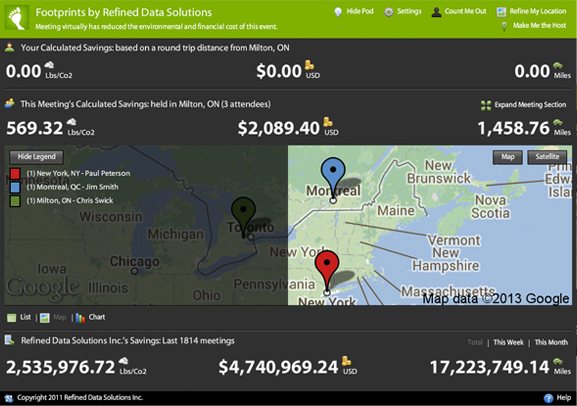This screenshot has height=406, width=577.
Task: Click the Chart view bar icon
Action: pyautogui.click(x=80, y=318)
